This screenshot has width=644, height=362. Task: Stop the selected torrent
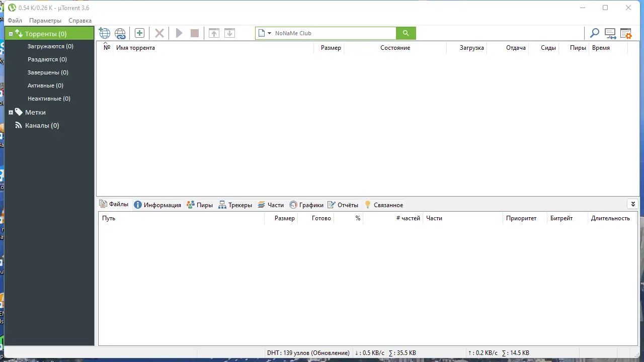click(194, 33)
